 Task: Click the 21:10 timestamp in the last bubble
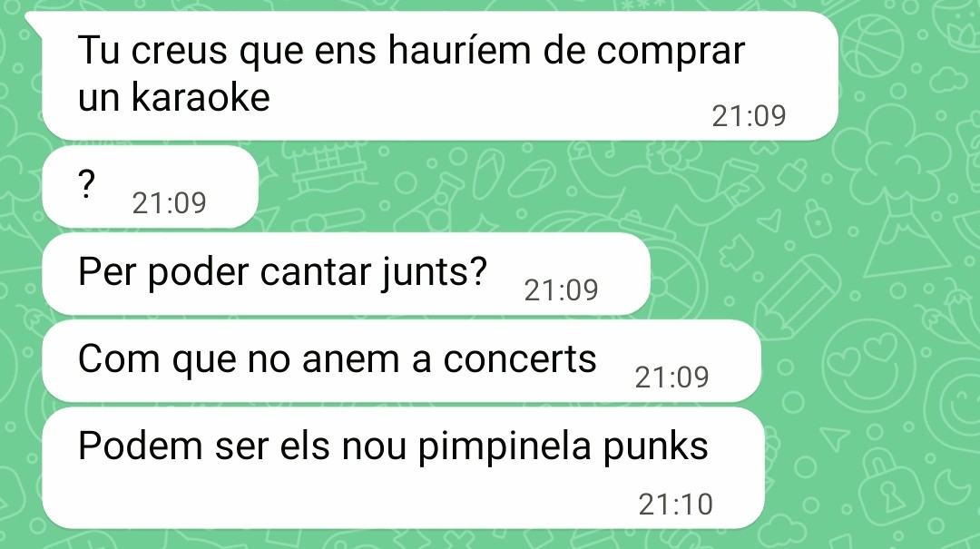coord(676,505)
